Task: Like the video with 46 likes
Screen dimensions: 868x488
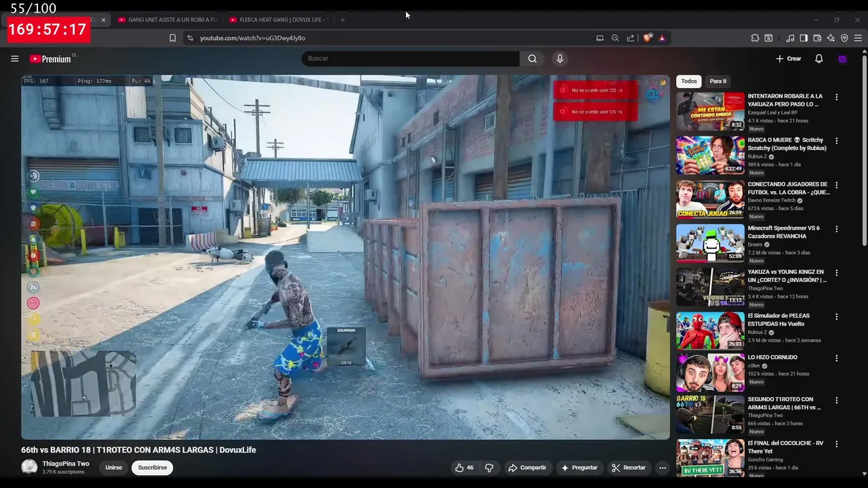Action: pos(465,468)
